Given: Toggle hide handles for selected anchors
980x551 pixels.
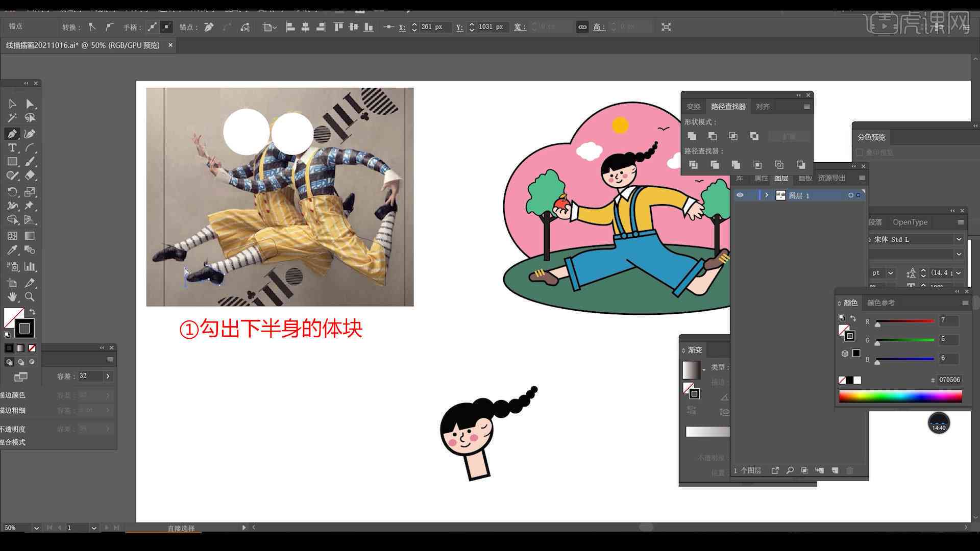Looking at the screenshot, I should 166,27.
